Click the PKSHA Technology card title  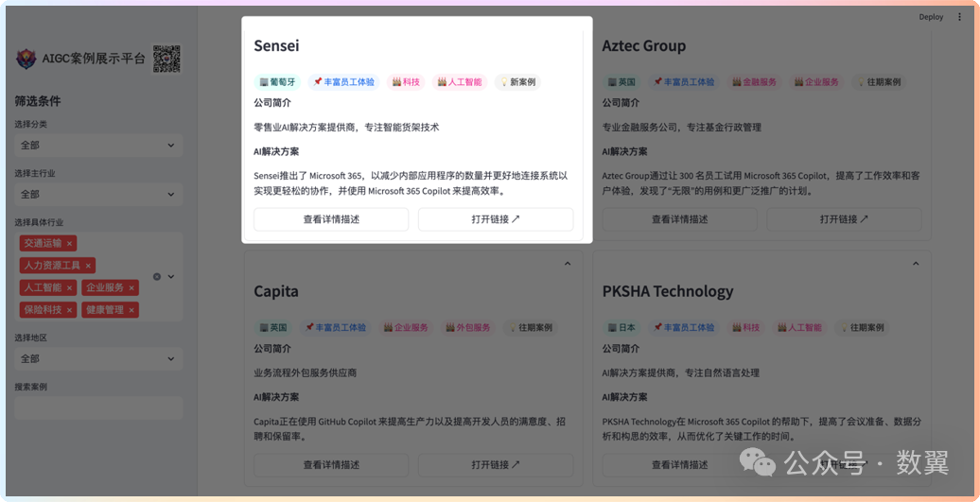pyautogui.click(x=668, y=291)
